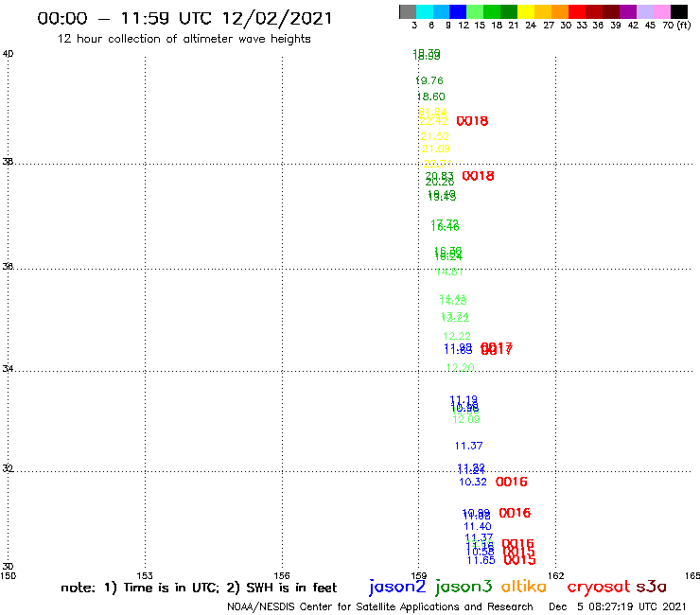Screen dimensions: 700x615
Task: Select the yellow 21.52 wave height value
Action: pos(435,136)
